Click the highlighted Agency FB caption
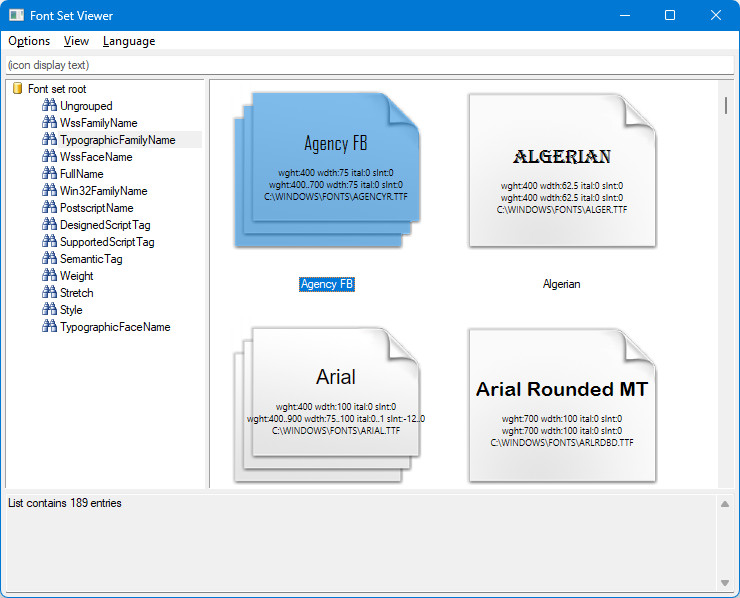The height and width of the screenshot is (598, 740). [327, 284]
